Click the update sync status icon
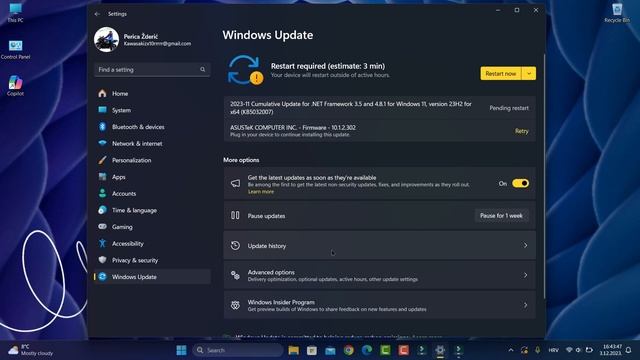Image resolution: width=640 pixels, height=360 pixels. [245, 70]
